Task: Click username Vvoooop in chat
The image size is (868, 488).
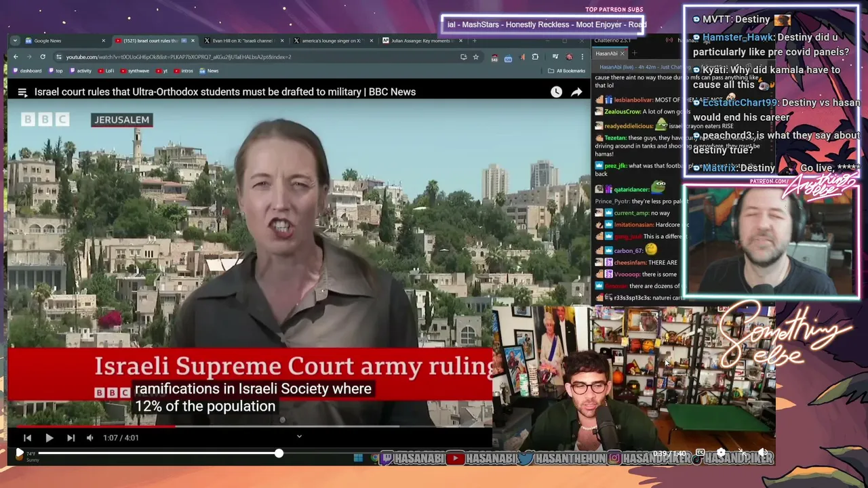Action: 627,274
